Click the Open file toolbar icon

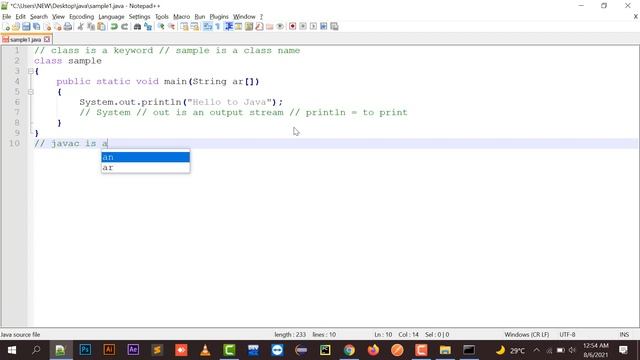coord(16,27)
